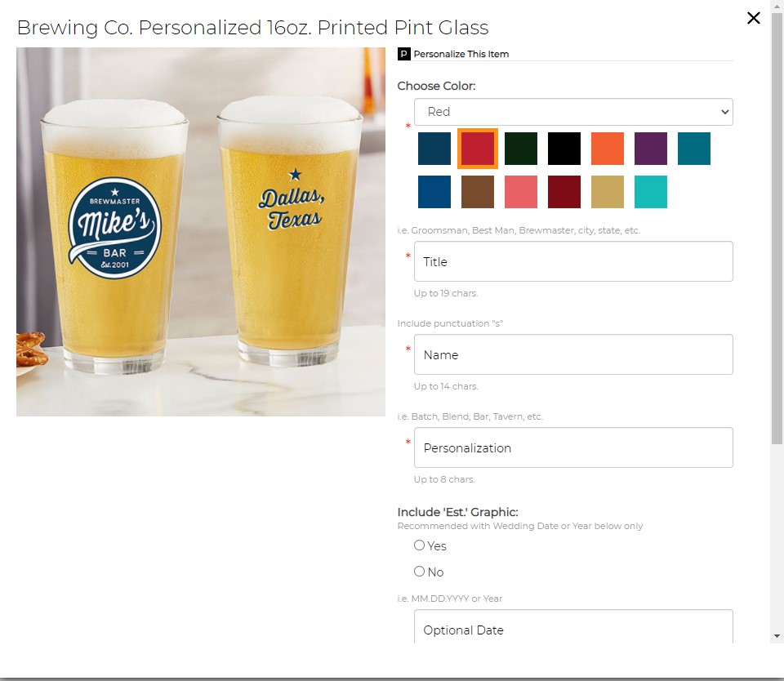Open the Choose Color dropdown showing Red
The width and height of the screenshot is (784, 681).
pyautogui.click(x=573, y=112)
